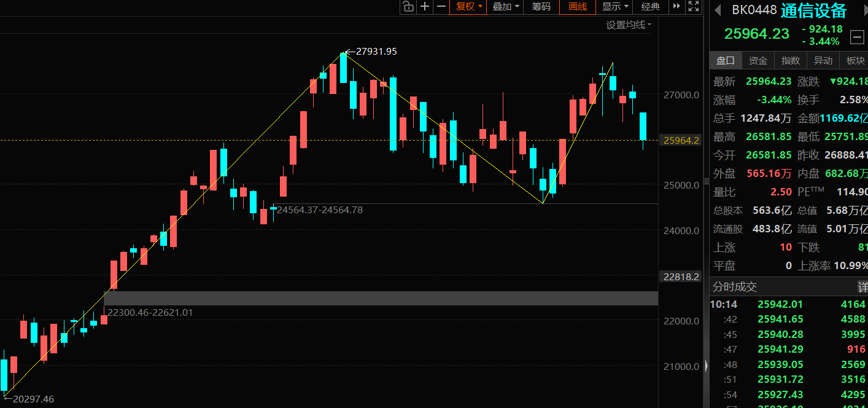
Task: Click the double-arrow collapse panel icon
Action: tap(676, 7)
